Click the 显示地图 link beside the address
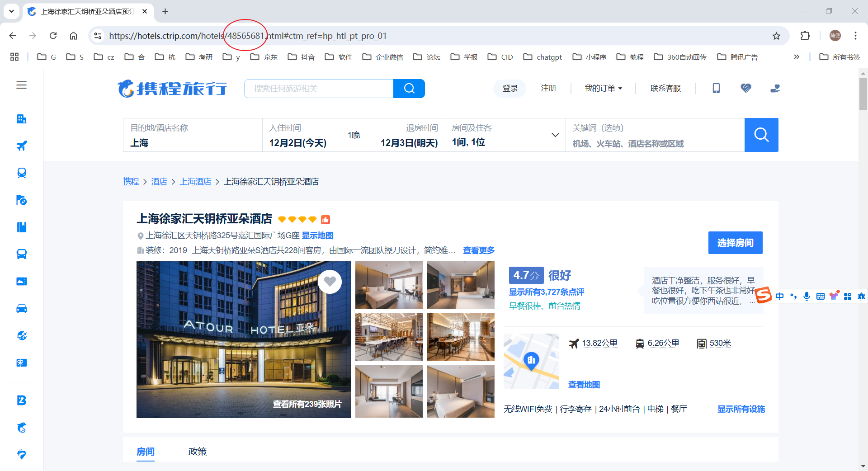 click(x=317, y=235)
